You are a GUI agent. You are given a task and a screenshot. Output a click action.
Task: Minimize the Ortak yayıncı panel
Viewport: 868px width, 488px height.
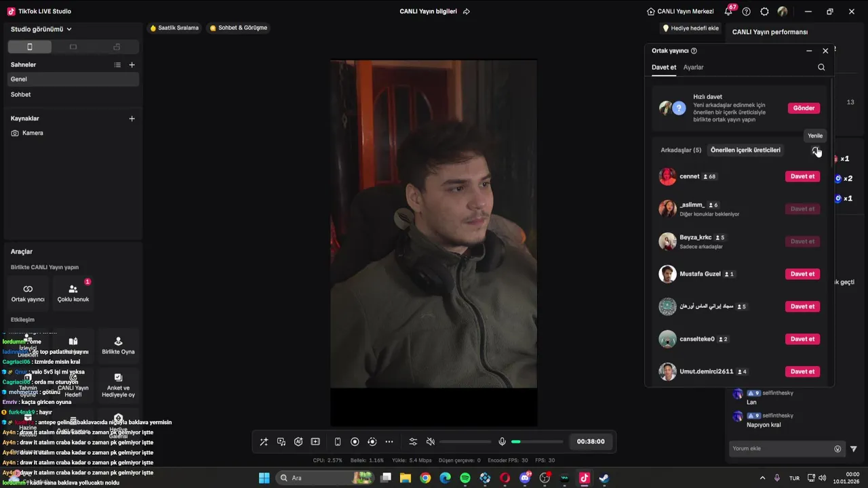[809, 51]
